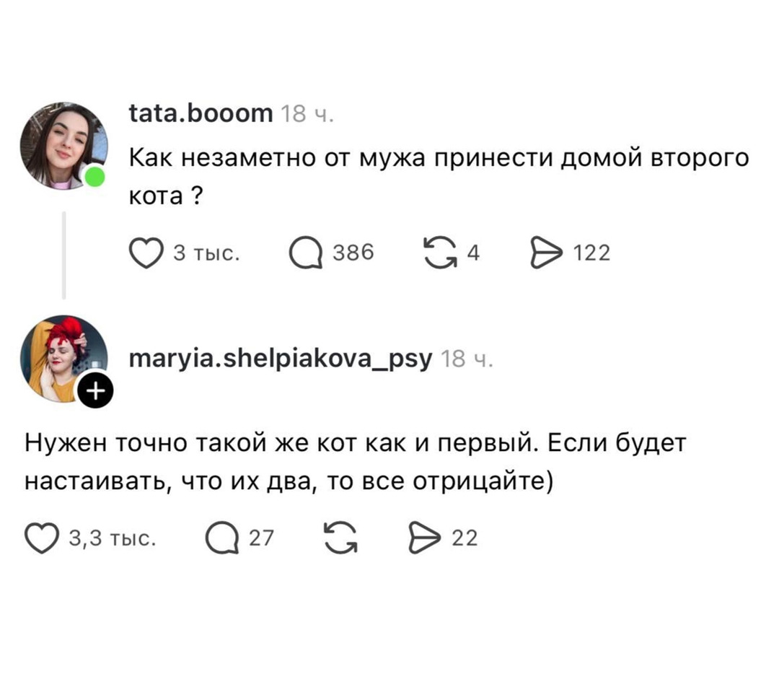This screenshot has height=700, width=779.
Task: Follow maryia.shelpiakova_psy via plus badge
Action: [94, 391]
